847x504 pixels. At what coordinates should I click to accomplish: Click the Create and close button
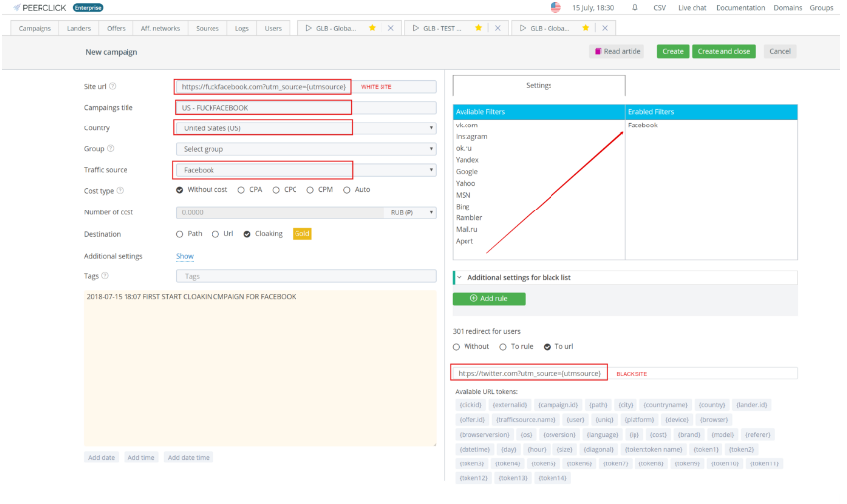pos(722,51)
